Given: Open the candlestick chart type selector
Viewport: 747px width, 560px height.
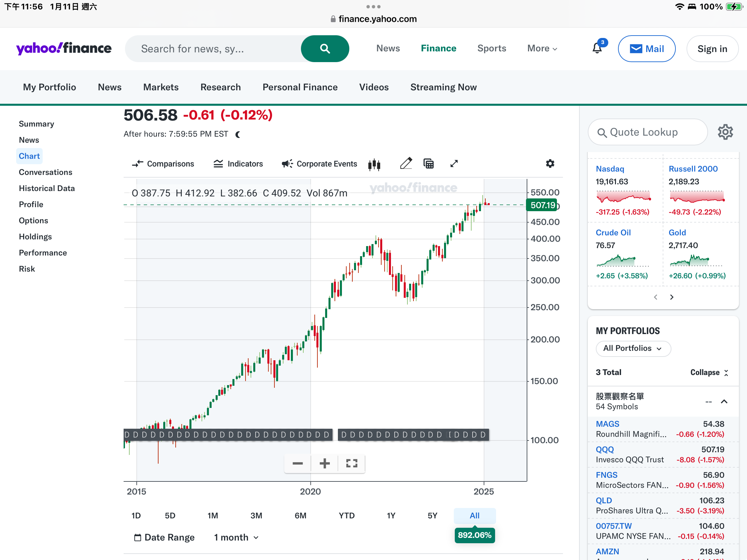Looking at the screenshot, I should pos(374,164).
